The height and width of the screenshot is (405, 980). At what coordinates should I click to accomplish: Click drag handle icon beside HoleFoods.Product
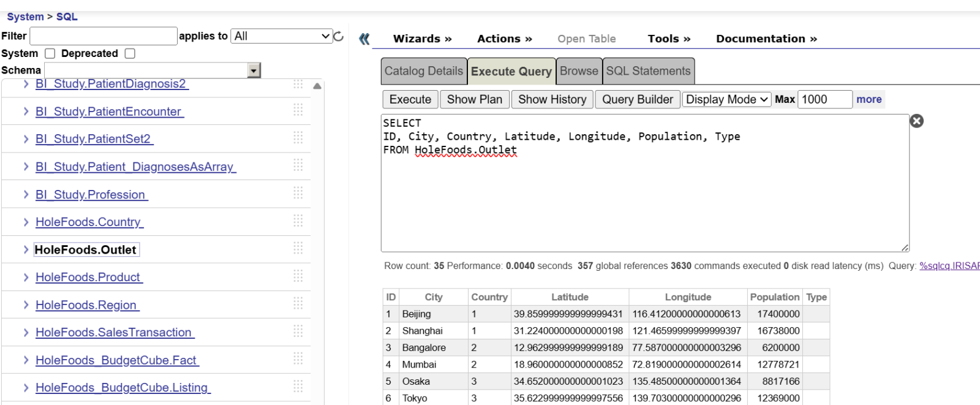point(298,276)
